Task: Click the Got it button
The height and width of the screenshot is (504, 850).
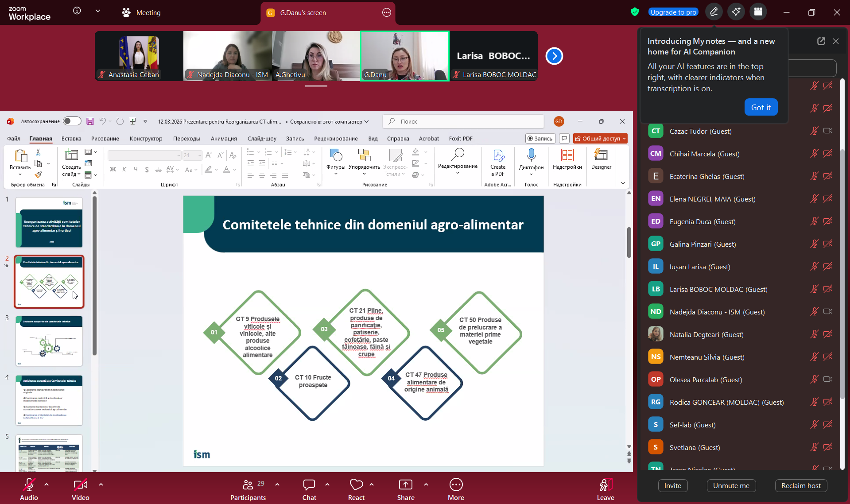Action: pyautogui.click(x=761, y=107)
